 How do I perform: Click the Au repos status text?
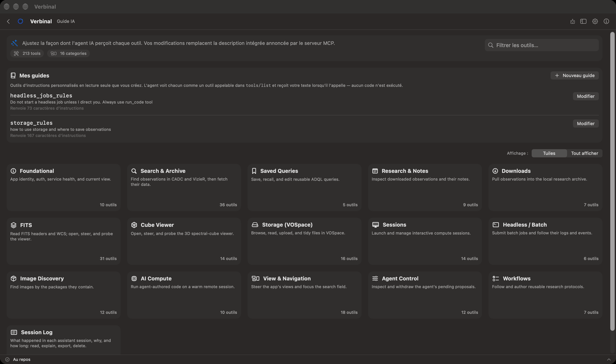22,360
